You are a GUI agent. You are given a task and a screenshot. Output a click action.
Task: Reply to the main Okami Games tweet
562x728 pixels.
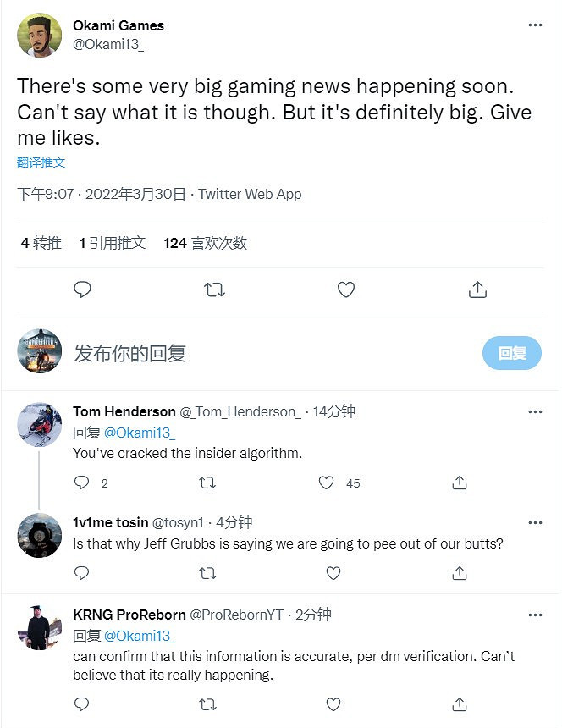coord(82,290)
